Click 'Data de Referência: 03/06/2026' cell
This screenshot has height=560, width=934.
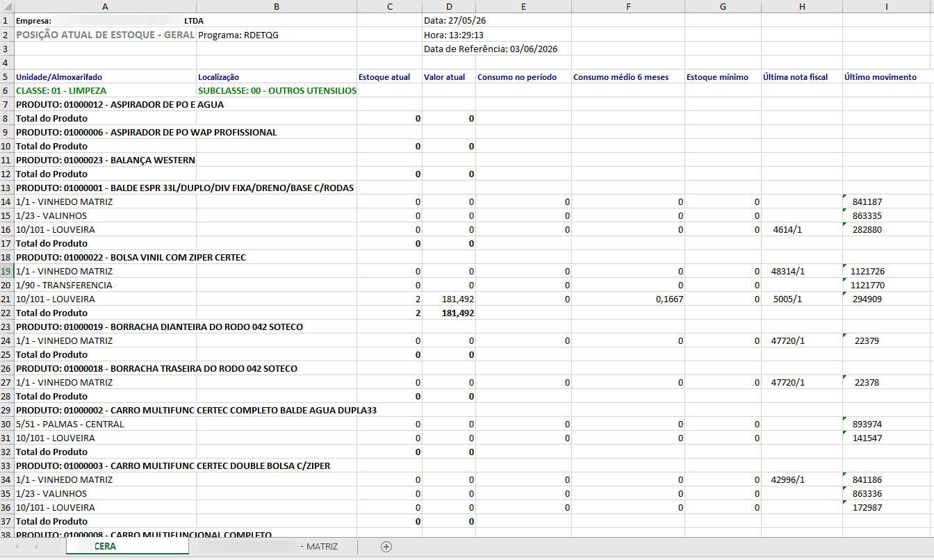[491, 49]
